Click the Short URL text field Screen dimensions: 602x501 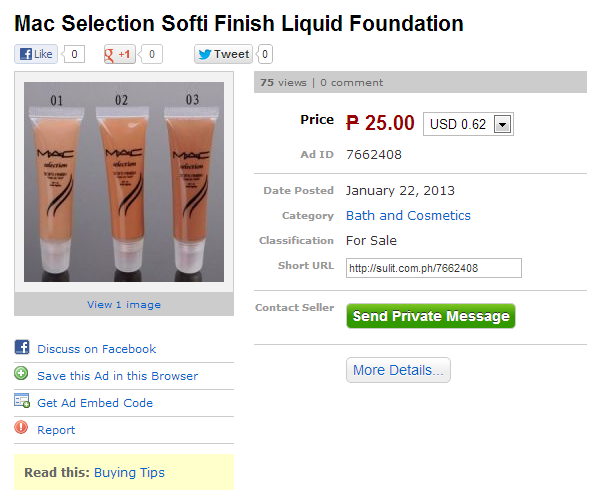(433, 268)
